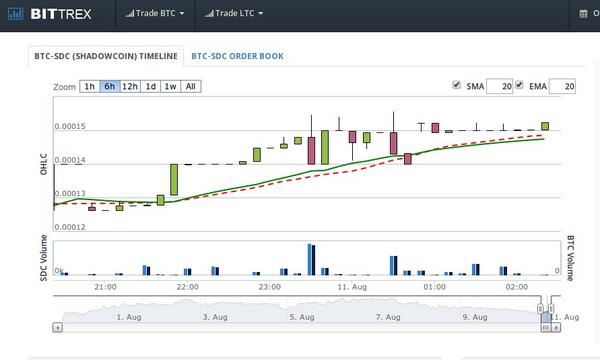Screen dimensions: 600x360
Task: Click the navigator right range handle
Action: pyautogui.click(x=551, y=308)
